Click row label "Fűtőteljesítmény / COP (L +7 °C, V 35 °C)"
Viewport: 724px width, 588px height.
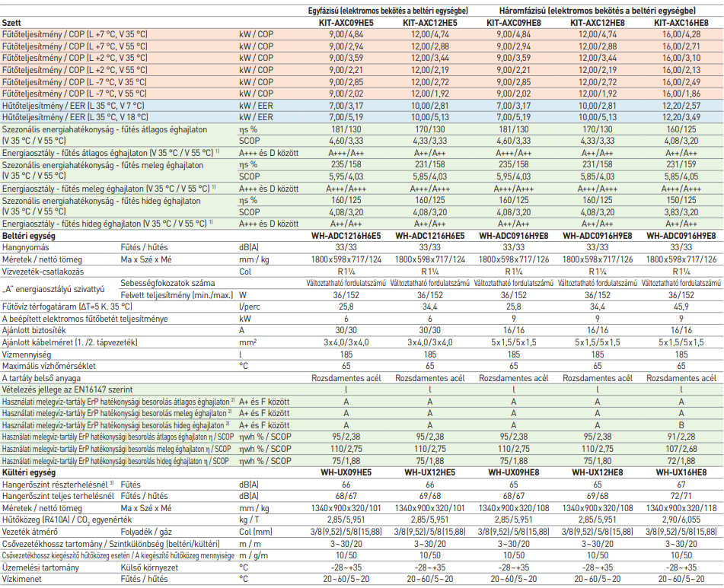pyautogui.click(x=75, y=34)
